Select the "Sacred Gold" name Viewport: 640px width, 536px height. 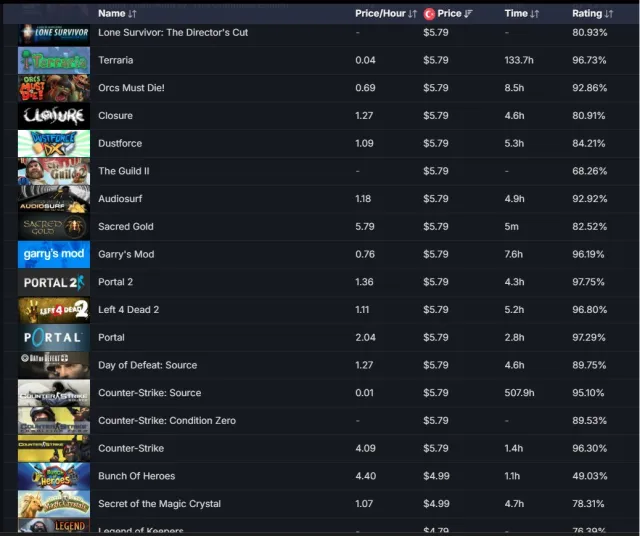126,227
